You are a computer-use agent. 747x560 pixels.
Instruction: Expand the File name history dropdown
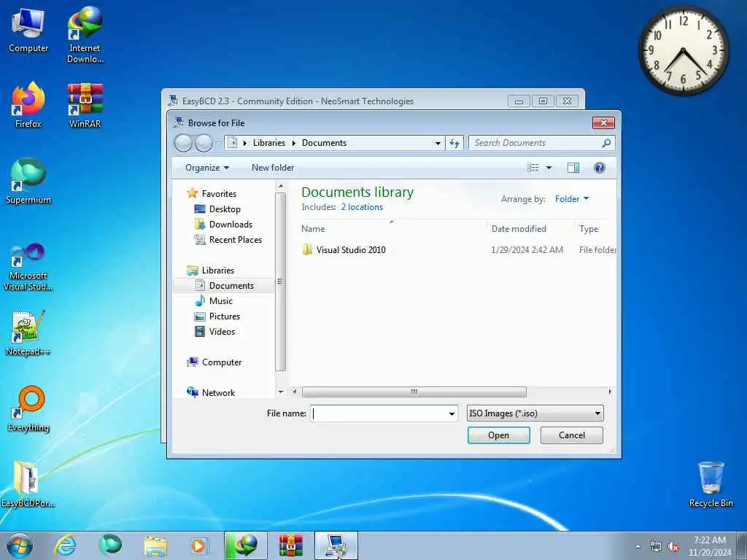pyautogui.click(x=452, y=414)
